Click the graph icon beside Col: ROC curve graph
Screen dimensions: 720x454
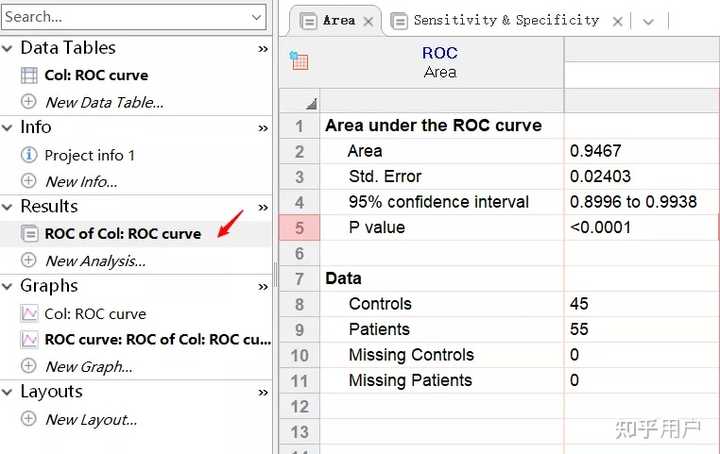click(x=29, y=314)
